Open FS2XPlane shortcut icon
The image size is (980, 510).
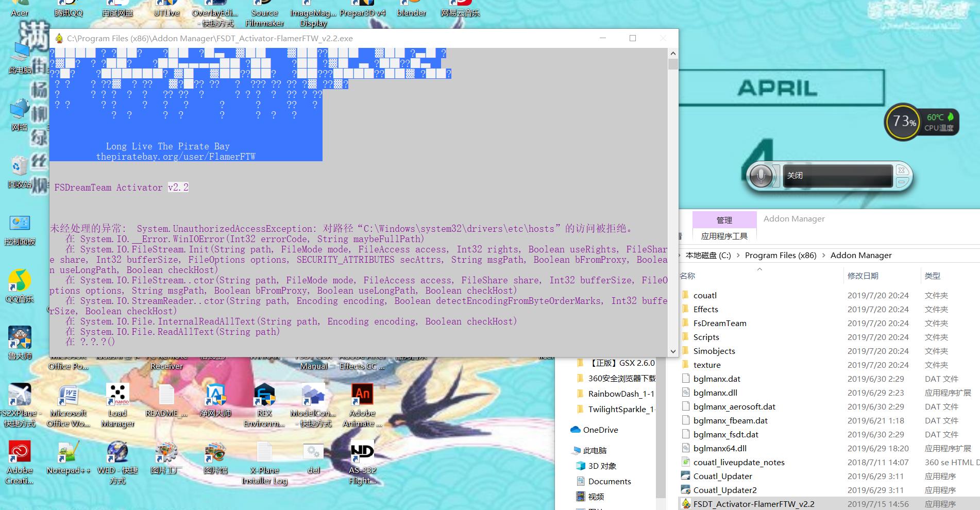[20, 405]
